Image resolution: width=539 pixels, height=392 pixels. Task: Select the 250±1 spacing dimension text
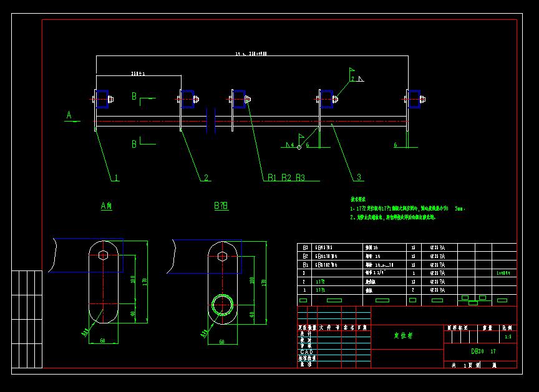click(138, 74)
